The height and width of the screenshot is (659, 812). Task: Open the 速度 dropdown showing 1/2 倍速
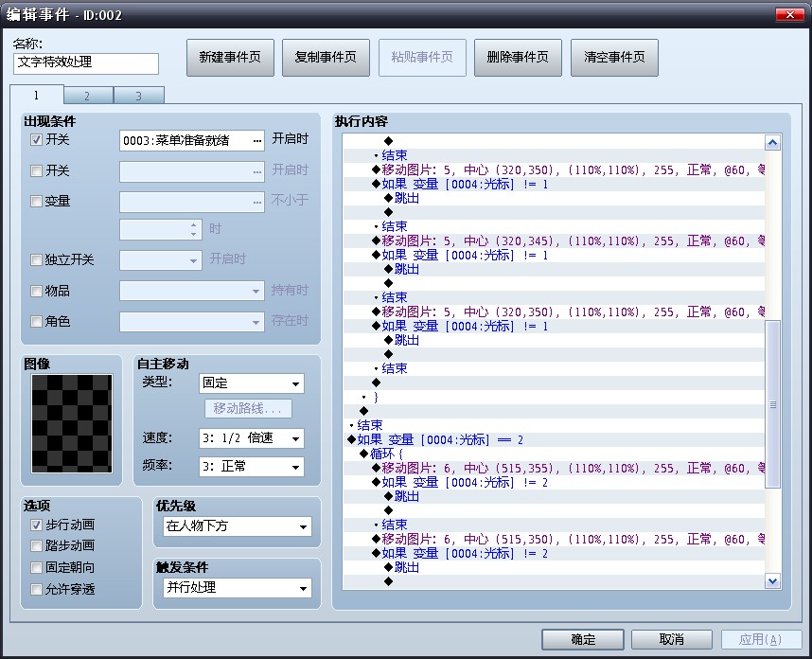tap(252, 438)
